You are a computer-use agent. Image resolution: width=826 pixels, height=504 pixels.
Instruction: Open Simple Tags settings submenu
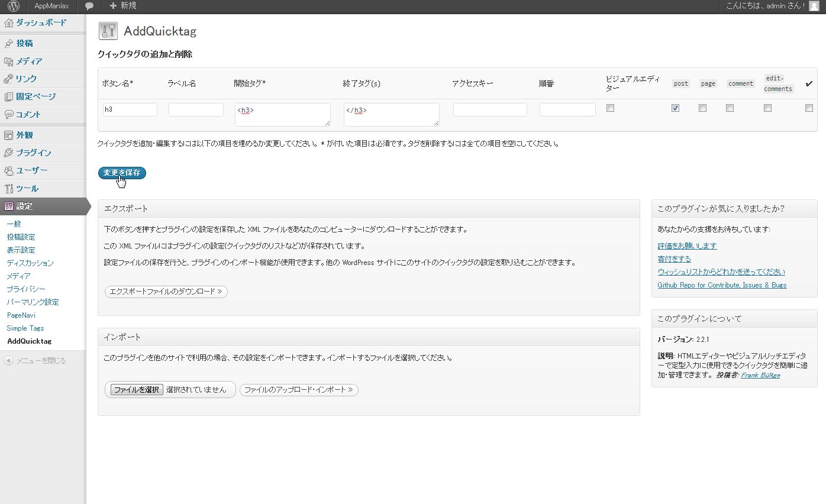[25, 328]
